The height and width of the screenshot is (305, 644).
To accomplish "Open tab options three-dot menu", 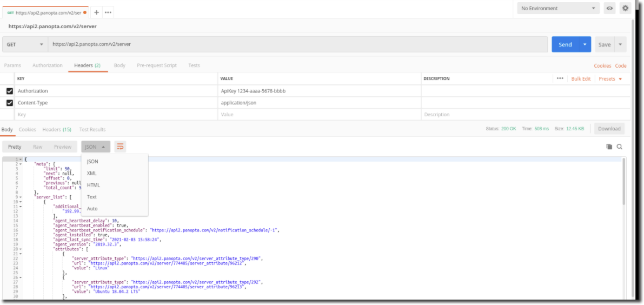I will click(108, 12).
